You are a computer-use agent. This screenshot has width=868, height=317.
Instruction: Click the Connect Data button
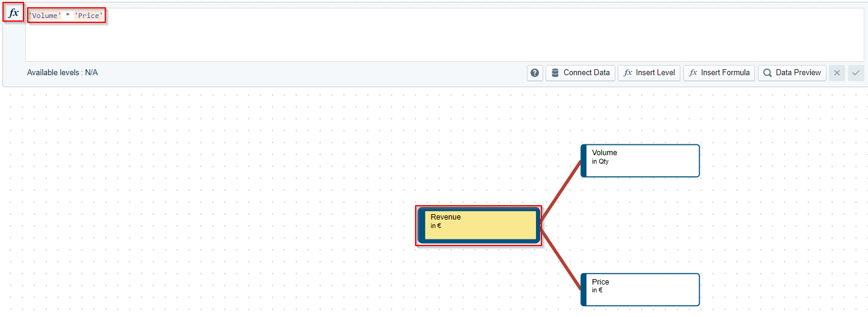(x=580, y=73)
